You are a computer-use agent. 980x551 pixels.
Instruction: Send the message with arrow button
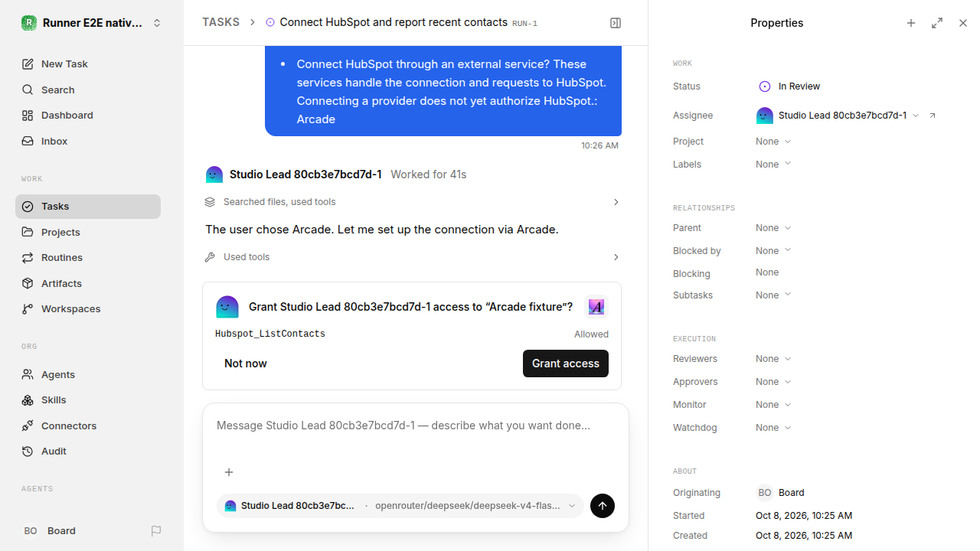tap(603, 506)
